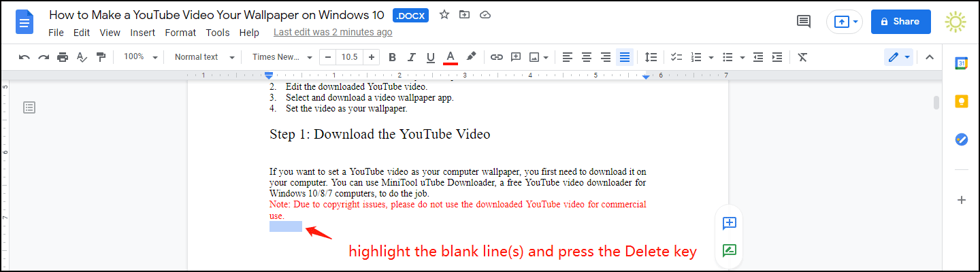This screenshot has width=980, height=272.
Task: Suggest edits using floating margin button
Action: click(730, 250)
